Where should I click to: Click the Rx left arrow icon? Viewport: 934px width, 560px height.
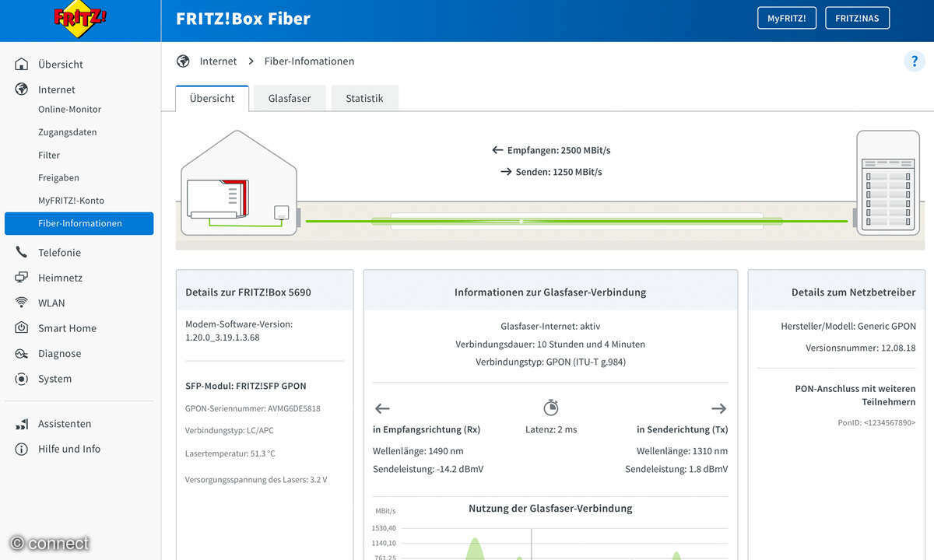[x=382, y=408]
